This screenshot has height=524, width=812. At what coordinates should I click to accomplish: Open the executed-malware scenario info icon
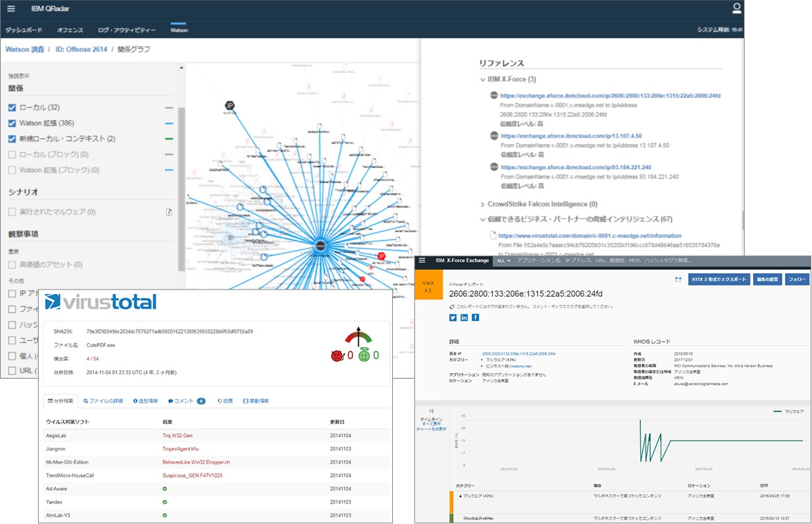click(168, 212)
